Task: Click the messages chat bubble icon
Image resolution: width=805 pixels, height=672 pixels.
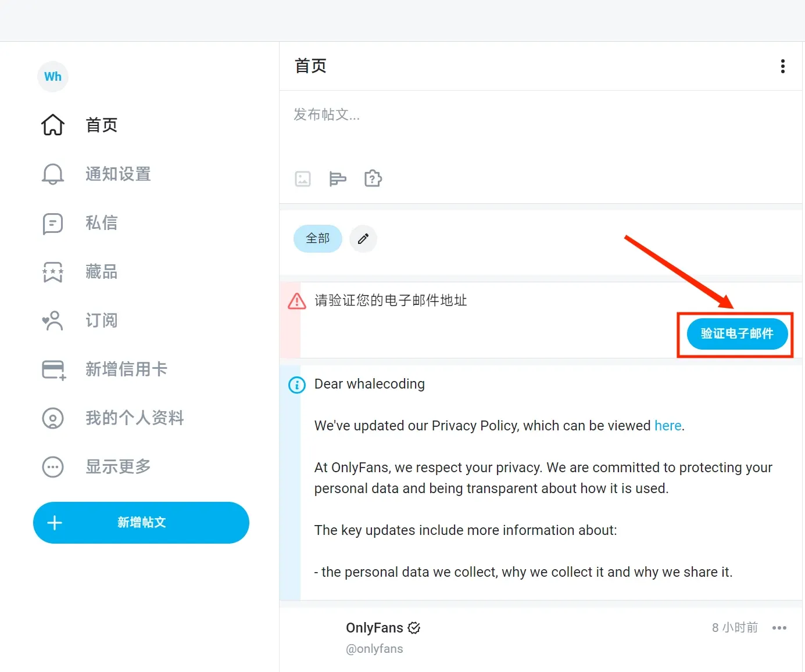Action: (x=53, y=223)
